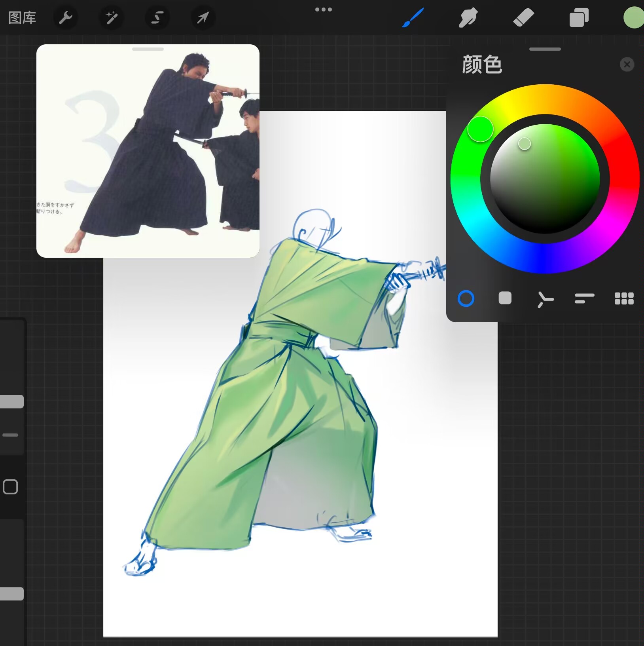The width and height of the screenshot is (644, 646).
Task: Switch to the Value sliders tab
Action: pyautogui.click(x=584, y=298)
